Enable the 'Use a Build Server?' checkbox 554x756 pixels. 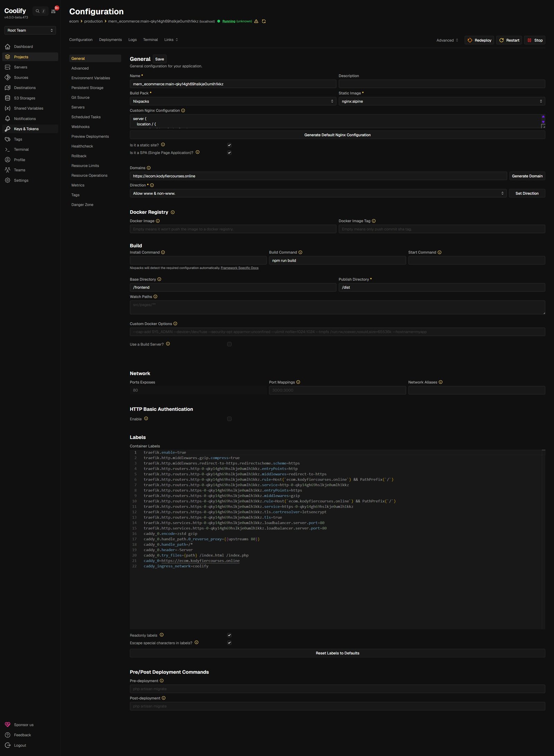(x=229, y=344)
